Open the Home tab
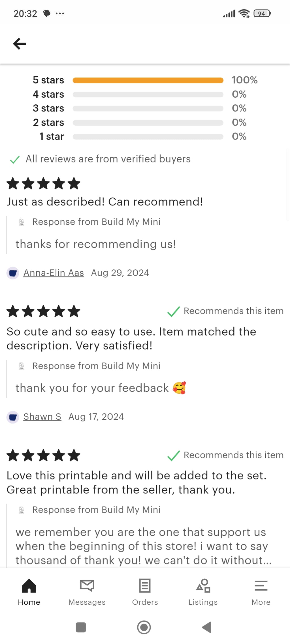 pos(29,591)
